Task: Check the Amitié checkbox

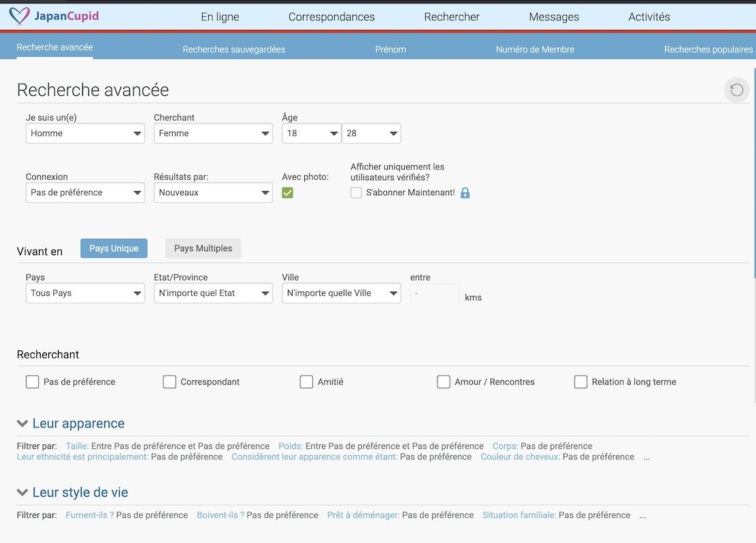Action: 306,382
